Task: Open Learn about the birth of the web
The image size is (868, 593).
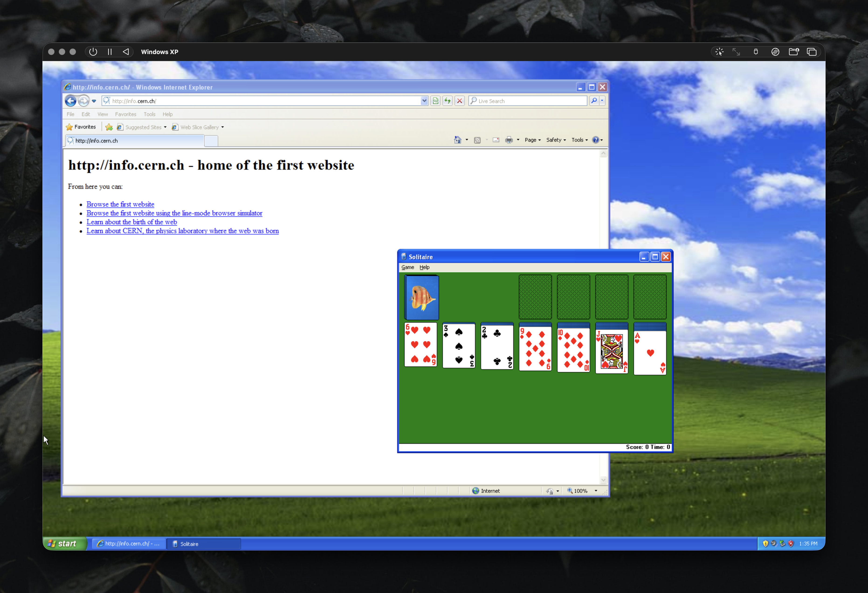Action: [131, 222]
